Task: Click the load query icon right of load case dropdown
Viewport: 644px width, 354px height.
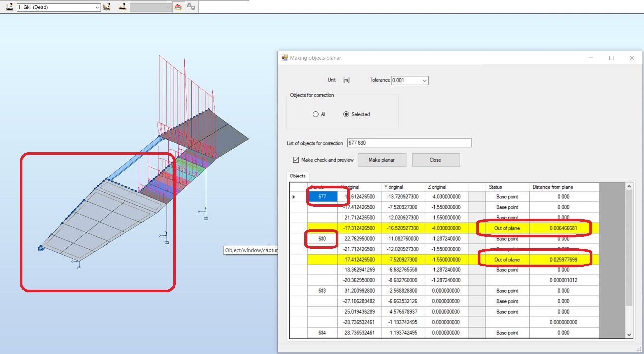Action: click(x=107, y=7)
